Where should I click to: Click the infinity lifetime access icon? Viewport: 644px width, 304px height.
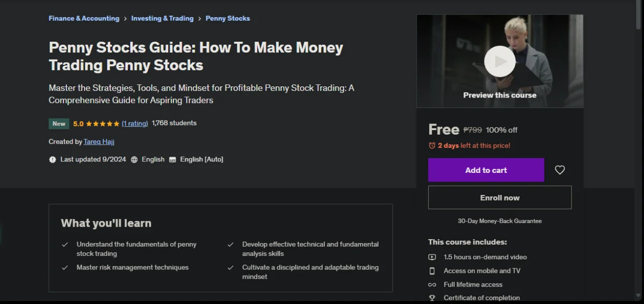point(432,284)
